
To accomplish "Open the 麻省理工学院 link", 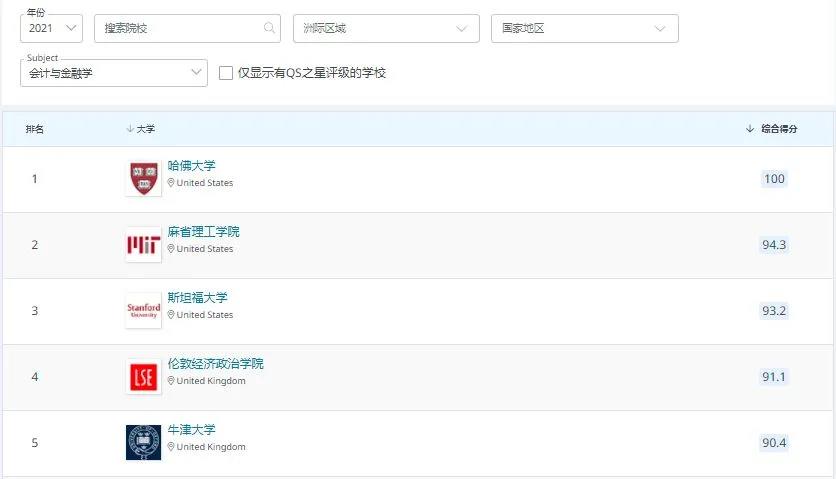I will (x=204, y=231).
